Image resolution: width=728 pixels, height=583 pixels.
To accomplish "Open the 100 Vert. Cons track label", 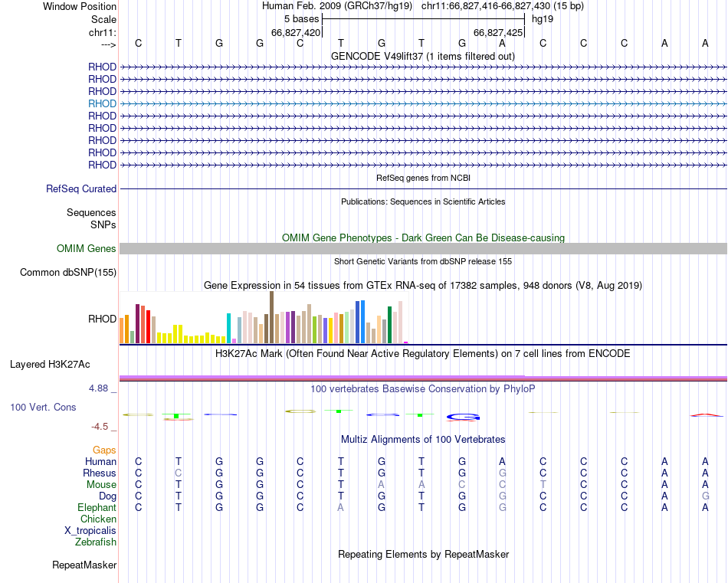I will [x=43, y=407].
